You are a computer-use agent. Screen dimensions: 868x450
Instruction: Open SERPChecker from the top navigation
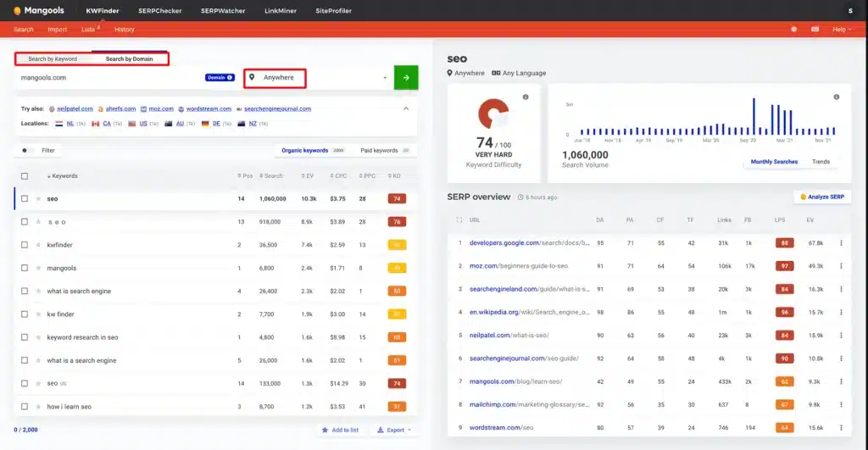tap(159, 10)
